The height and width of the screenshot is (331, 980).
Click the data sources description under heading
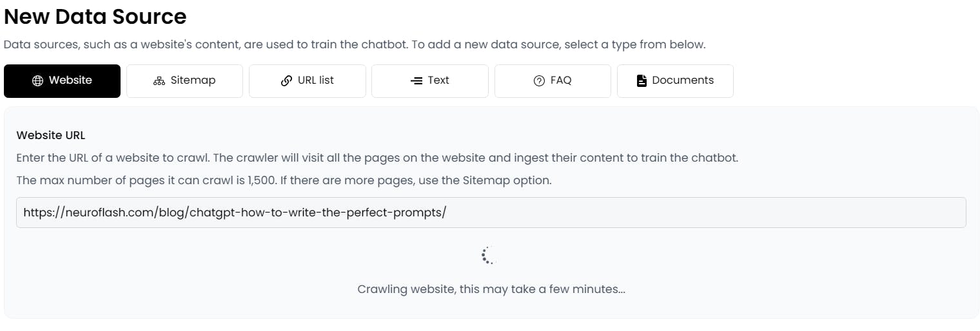[x=355, y=45]
